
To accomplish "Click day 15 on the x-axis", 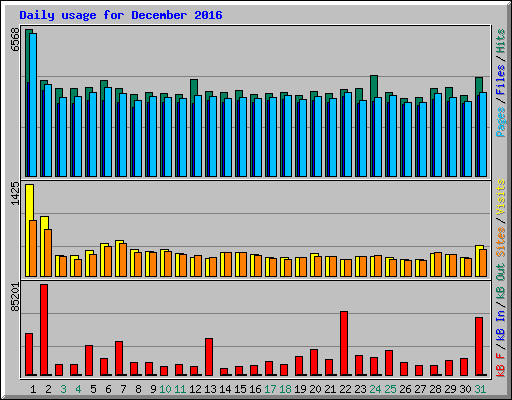I will tap(240, 389).
